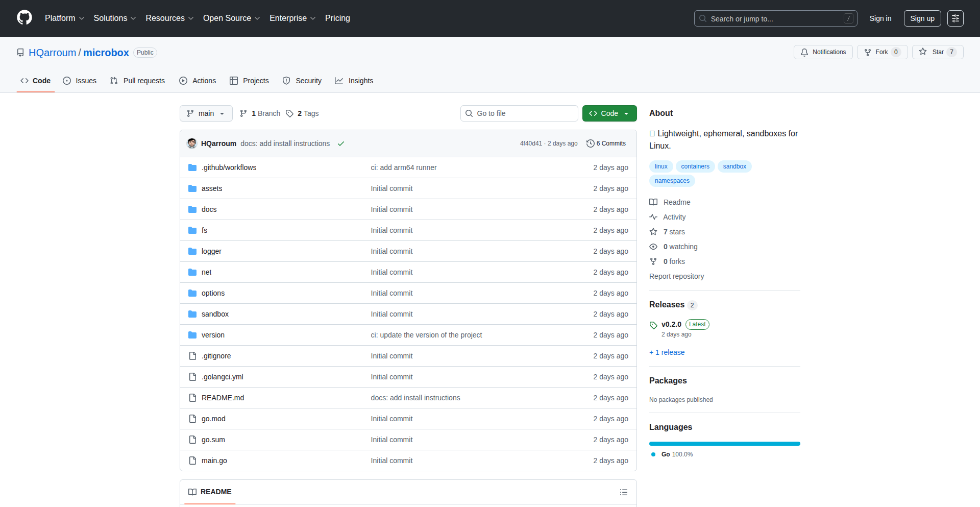Click the Go language bar
The width and height of the screenshot is (980, 507).
click(x=724, y=444)
